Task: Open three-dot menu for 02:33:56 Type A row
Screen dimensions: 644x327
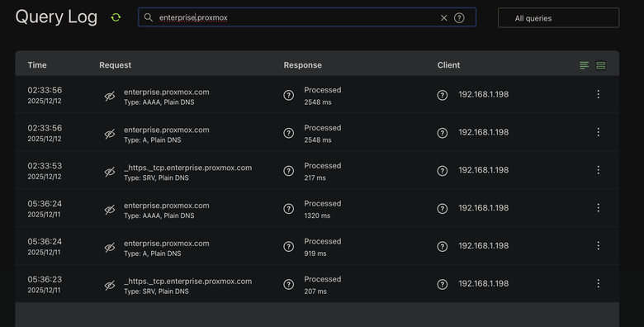Action: [598, 132]
